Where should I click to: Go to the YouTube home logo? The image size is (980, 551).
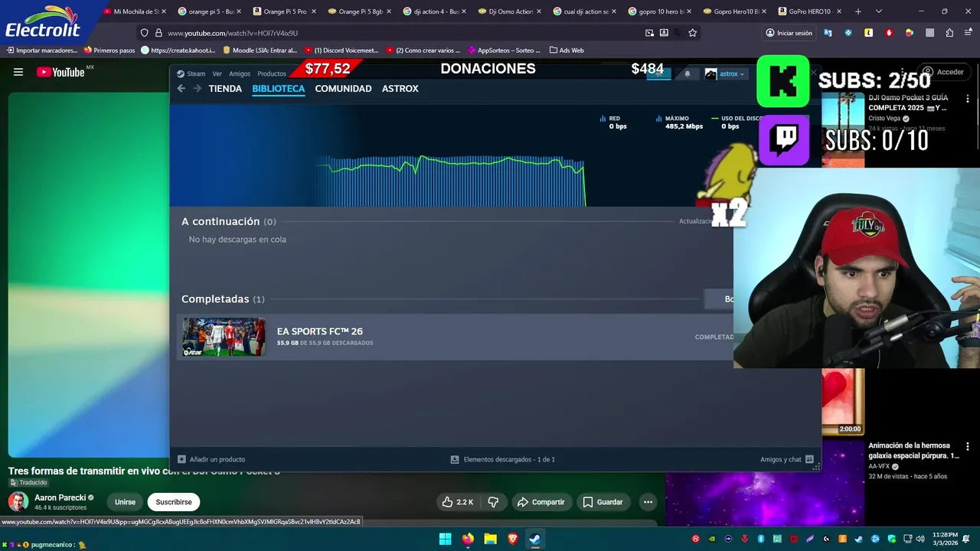click(x=60, y=72)
